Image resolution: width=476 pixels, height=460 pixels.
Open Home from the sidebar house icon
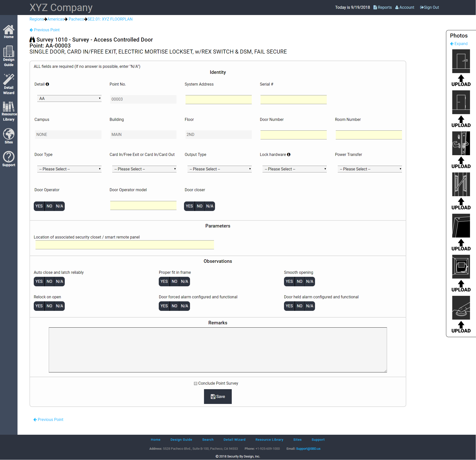coord(9,30)
